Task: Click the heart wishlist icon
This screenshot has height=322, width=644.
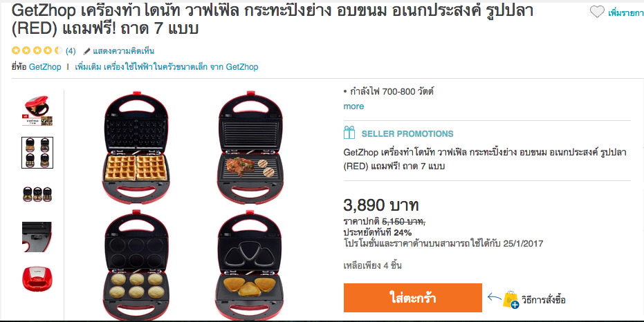Action: 597,12
